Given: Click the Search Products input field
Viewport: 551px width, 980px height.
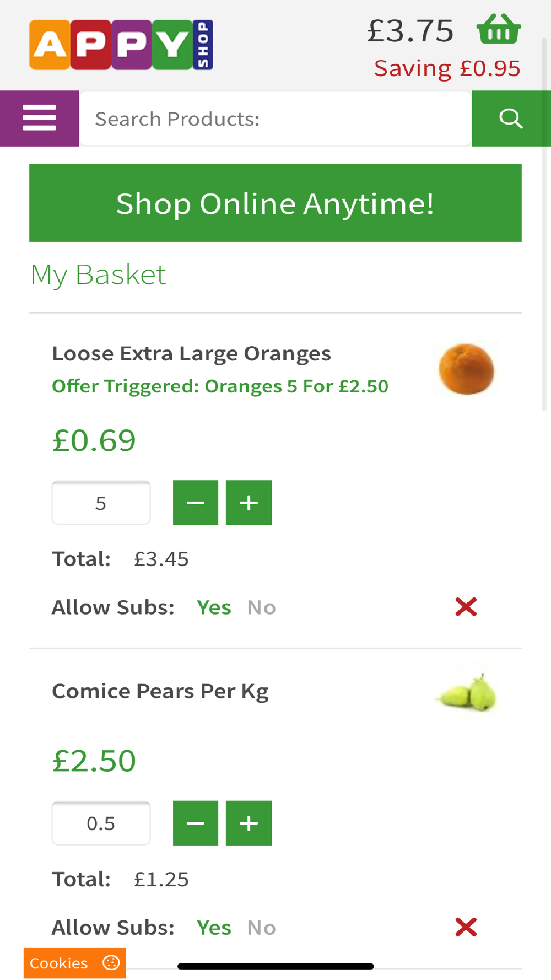Looking at the screenshot, I should point(275,119).
